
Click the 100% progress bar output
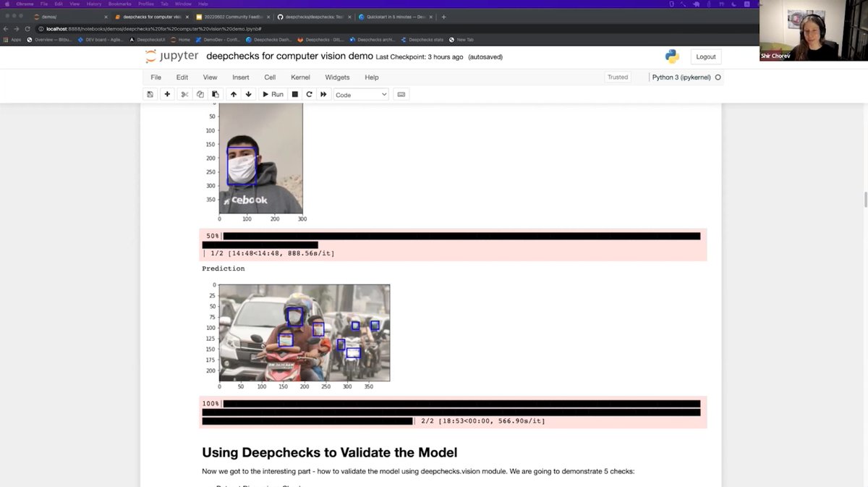point(453,412)
